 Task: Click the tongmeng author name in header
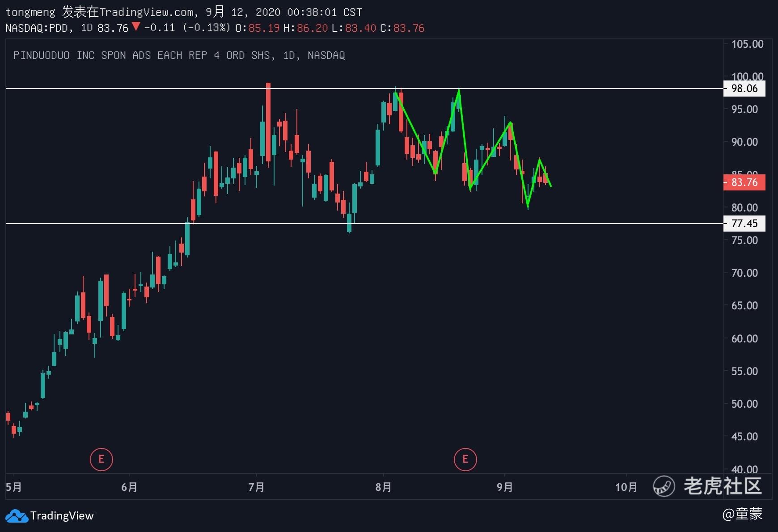(30, 12)
